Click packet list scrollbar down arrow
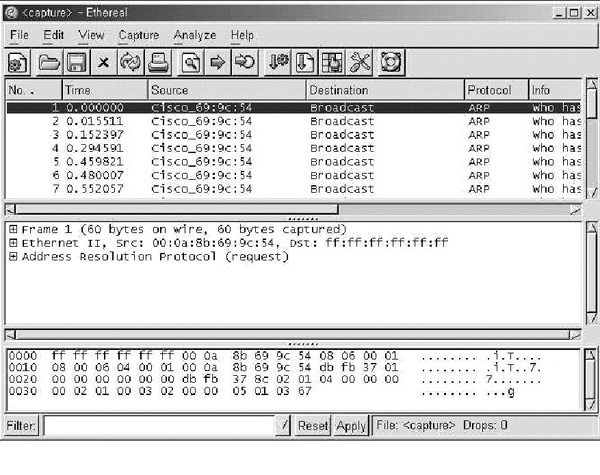 pyautogui.click(x=592, y=192)
